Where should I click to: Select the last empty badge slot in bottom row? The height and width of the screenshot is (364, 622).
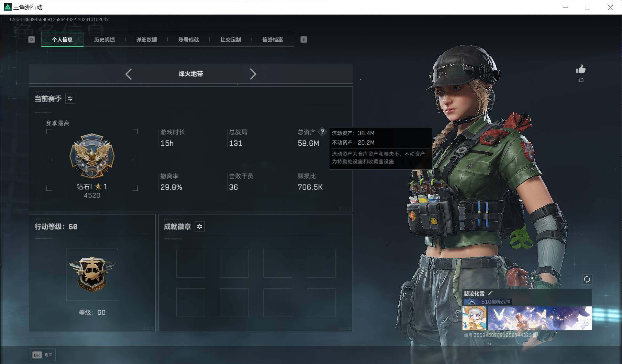(321, 303)
